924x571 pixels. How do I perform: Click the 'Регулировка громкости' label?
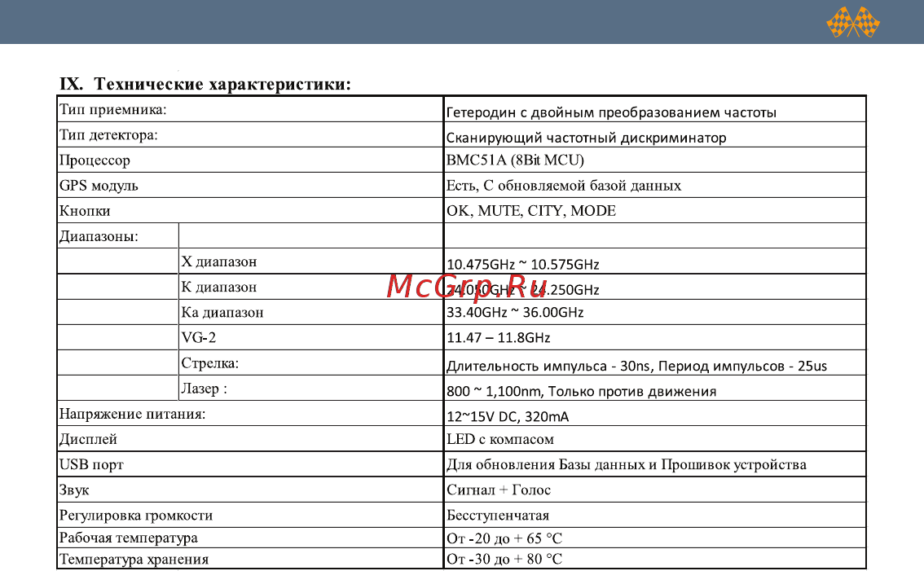tap(135, 515)
